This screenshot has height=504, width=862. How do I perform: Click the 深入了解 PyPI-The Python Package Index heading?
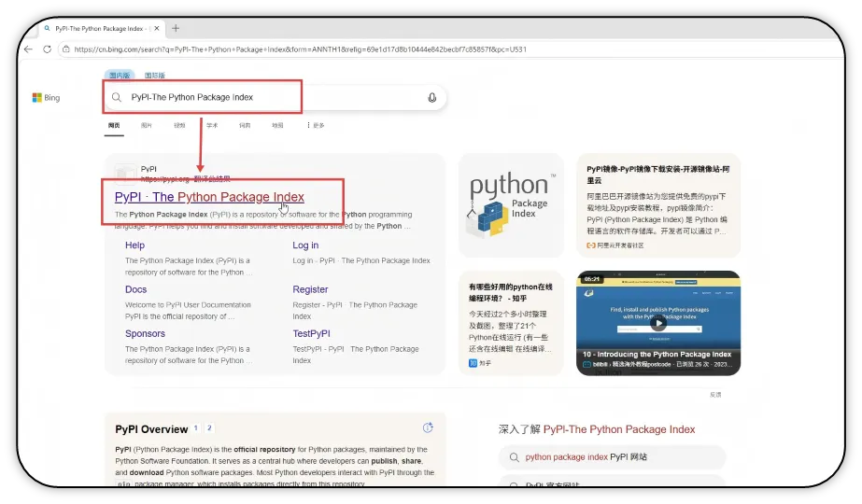point(597,430)
